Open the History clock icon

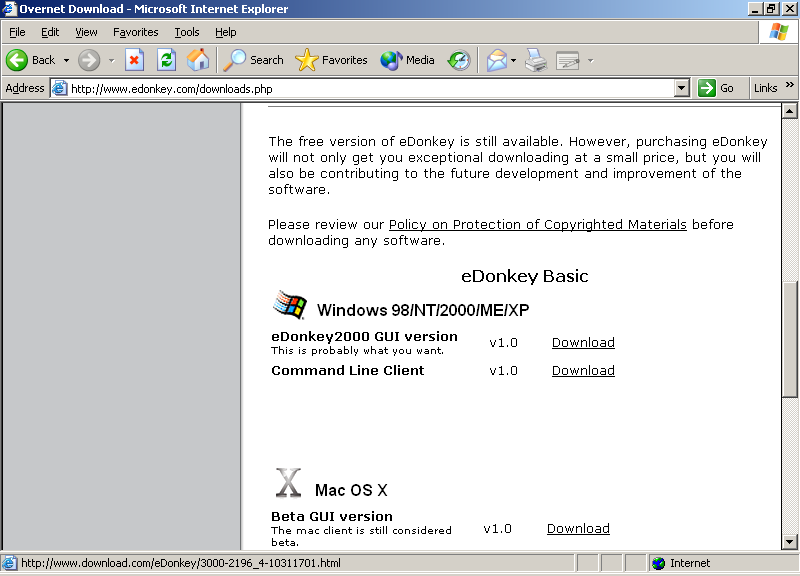(x=459, y=60)
